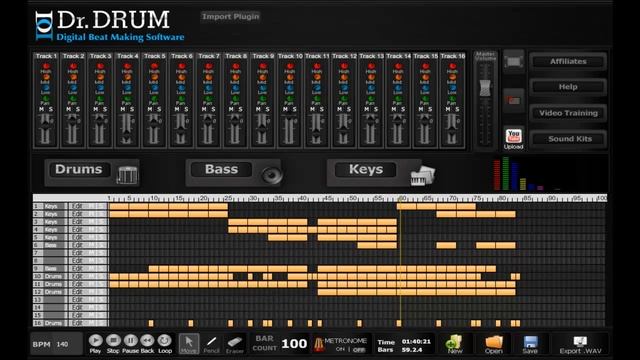Open the Affiliates page
This screenshot has height=360, width=640.
pos(568,62)
